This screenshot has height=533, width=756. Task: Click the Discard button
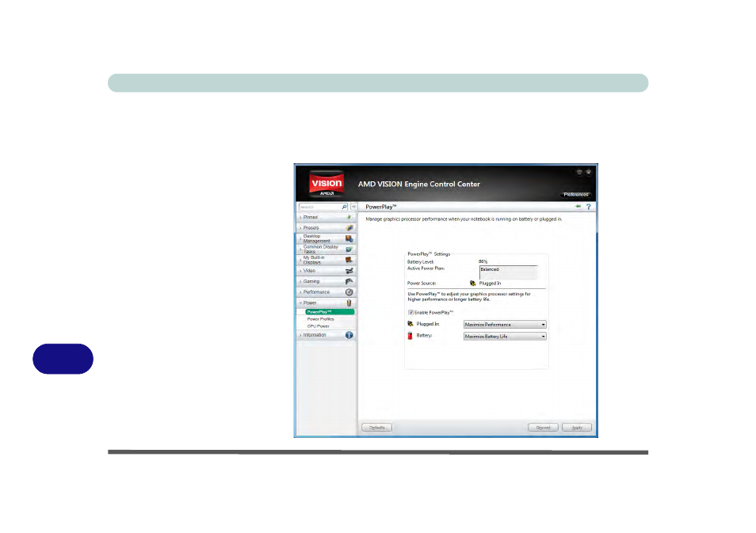543,428
